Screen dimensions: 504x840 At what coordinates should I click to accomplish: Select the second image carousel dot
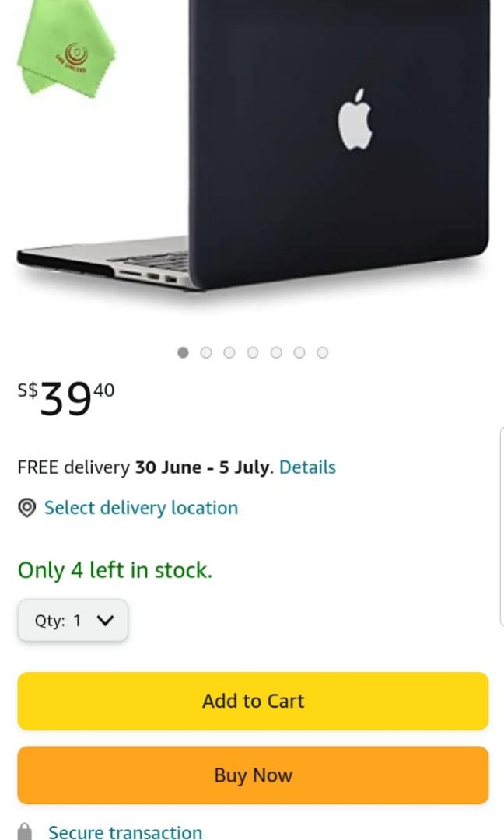pyautogui.click(x=206, y=352)
